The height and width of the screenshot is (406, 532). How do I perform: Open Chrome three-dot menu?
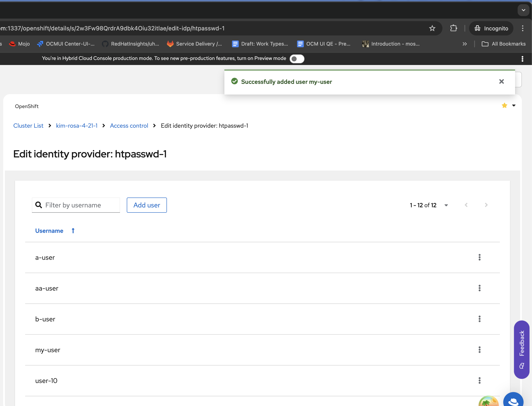click(522, 28)
